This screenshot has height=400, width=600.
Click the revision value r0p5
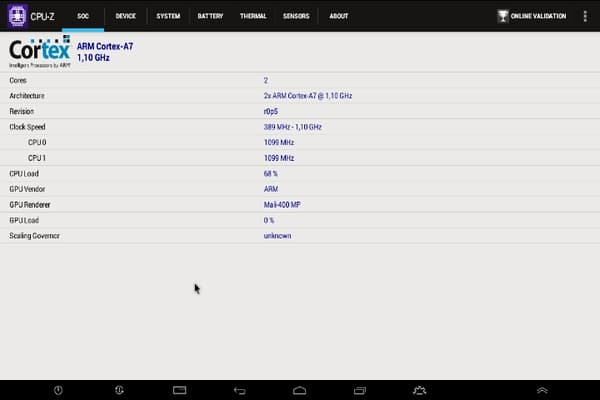point(271,111)
